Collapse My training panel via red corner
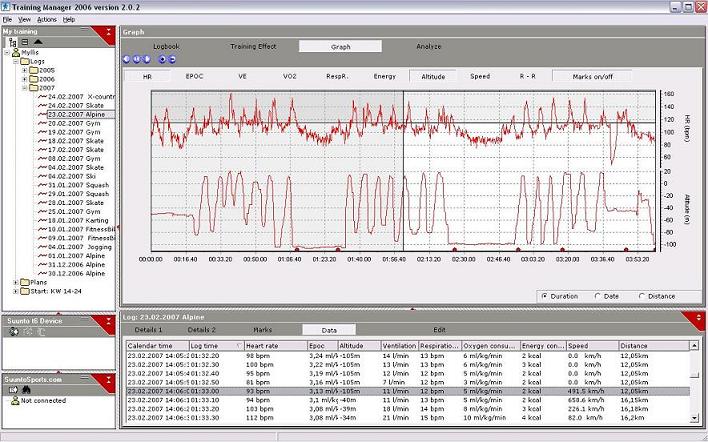708x442 pixels. 108,32
